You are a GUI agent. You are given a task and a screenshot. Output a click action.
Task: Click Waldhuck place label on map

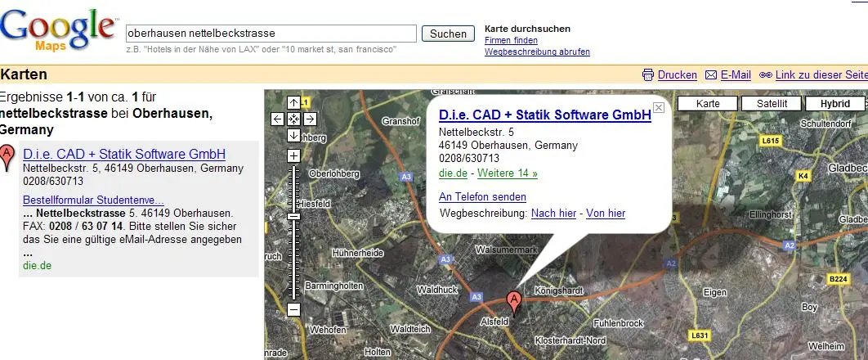(437, 290)
